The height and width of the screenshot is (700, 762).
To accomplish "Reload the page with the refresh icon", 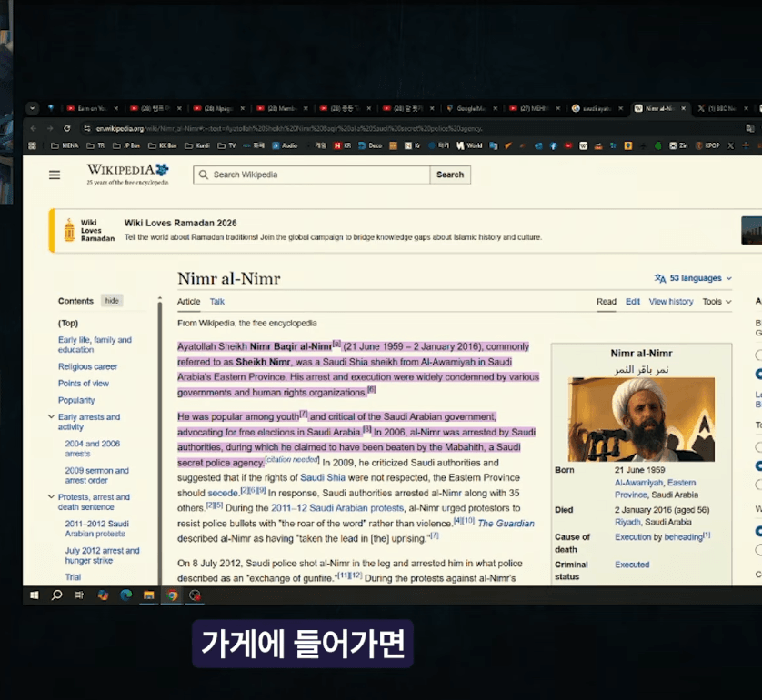I will point(67,128).
